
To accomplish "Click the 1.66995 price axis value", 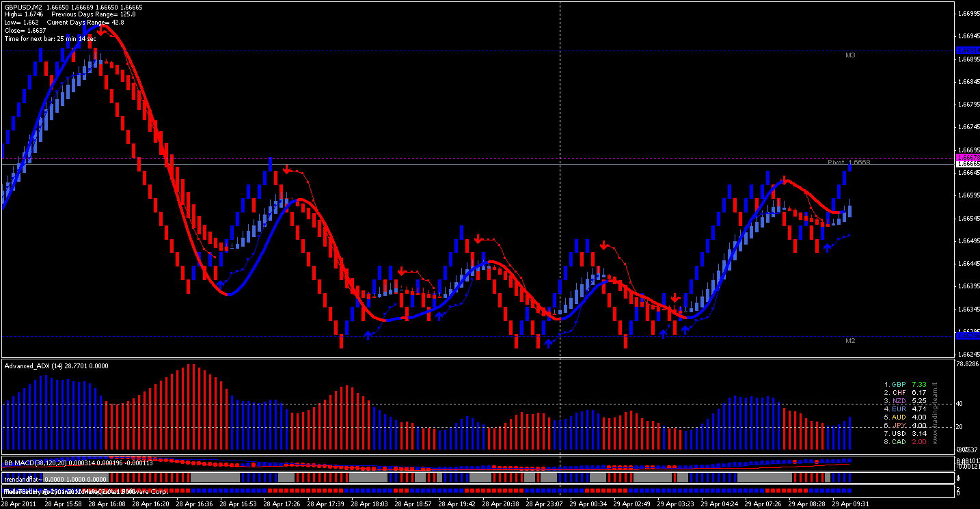I will [x=968, y=13].
